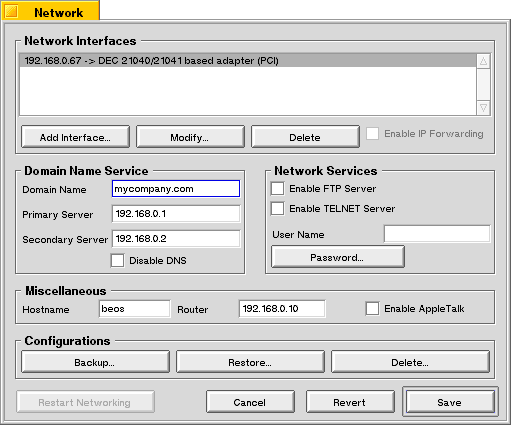The height and width of the screenshot is (425, 511).
Task: Click the Modify interface button
Action: tap(190, 137)
